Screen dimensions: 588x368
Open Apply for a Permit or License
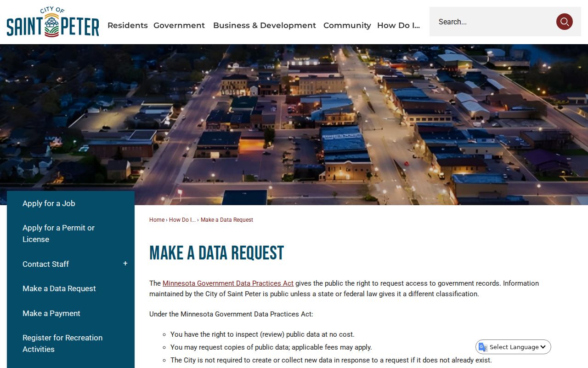click(58, 234)
